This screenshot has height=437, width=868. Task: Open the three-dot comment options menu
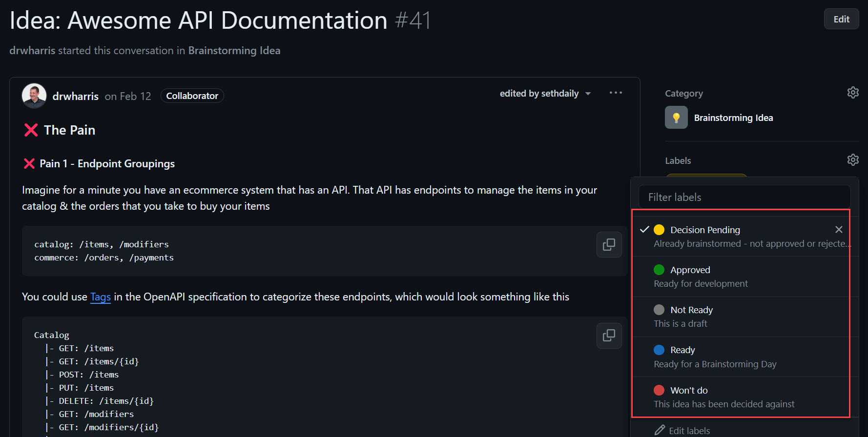[616, 93]
